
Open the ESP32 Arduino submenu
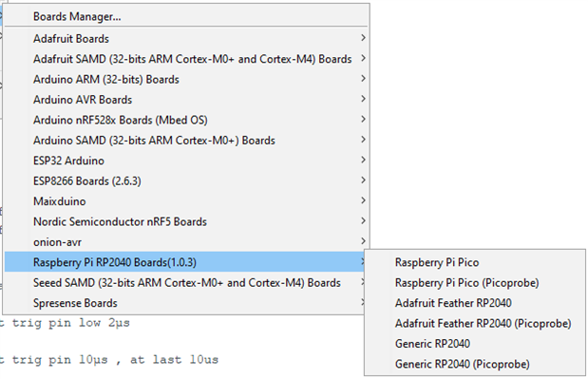pos(186,161)
